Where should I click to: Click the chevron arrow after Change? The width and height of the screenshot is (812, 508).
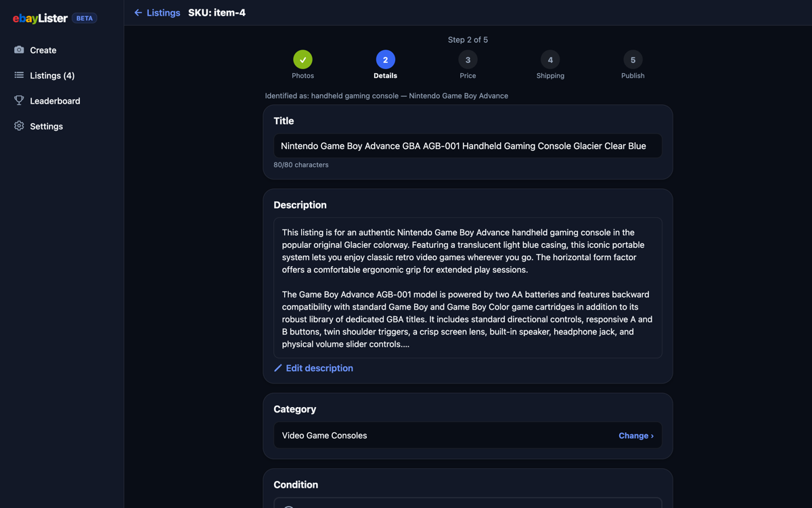(x=652, y=436)
